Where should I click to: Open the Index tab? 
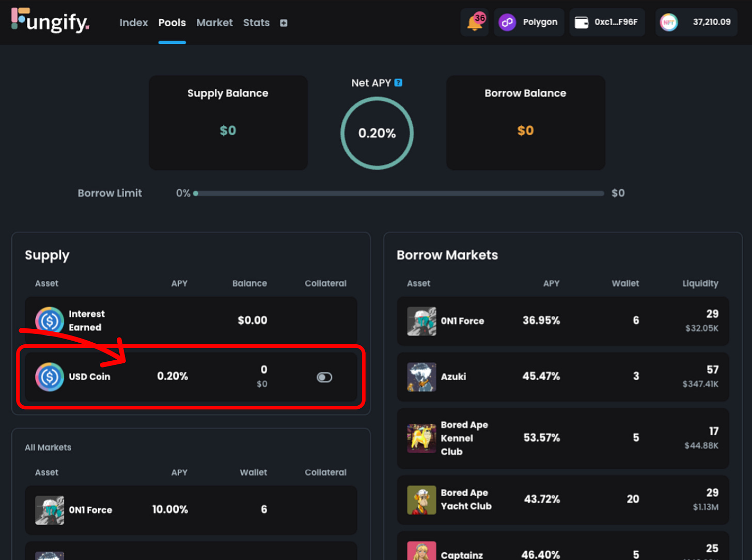click(x=134, y=23)
